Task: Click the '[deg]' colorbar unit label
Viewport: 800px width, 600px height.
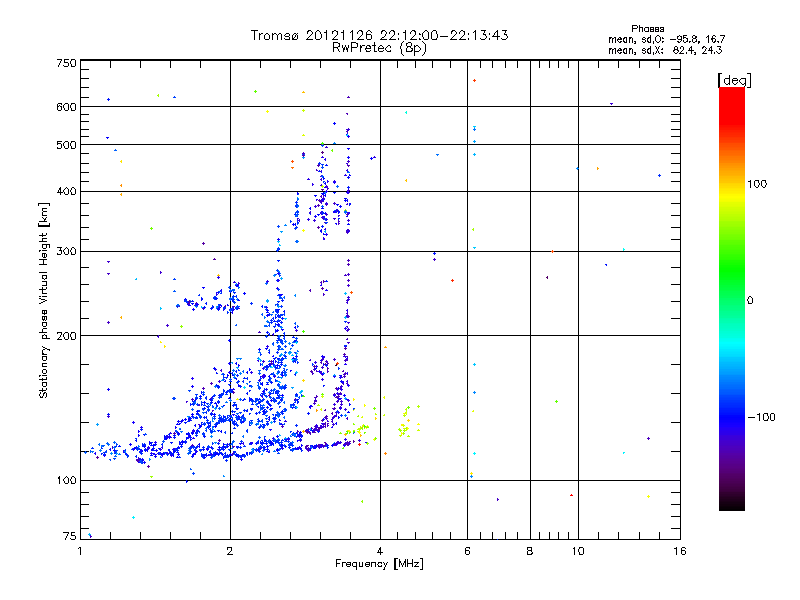Action: pyautogui.click(x=734, y=80)
